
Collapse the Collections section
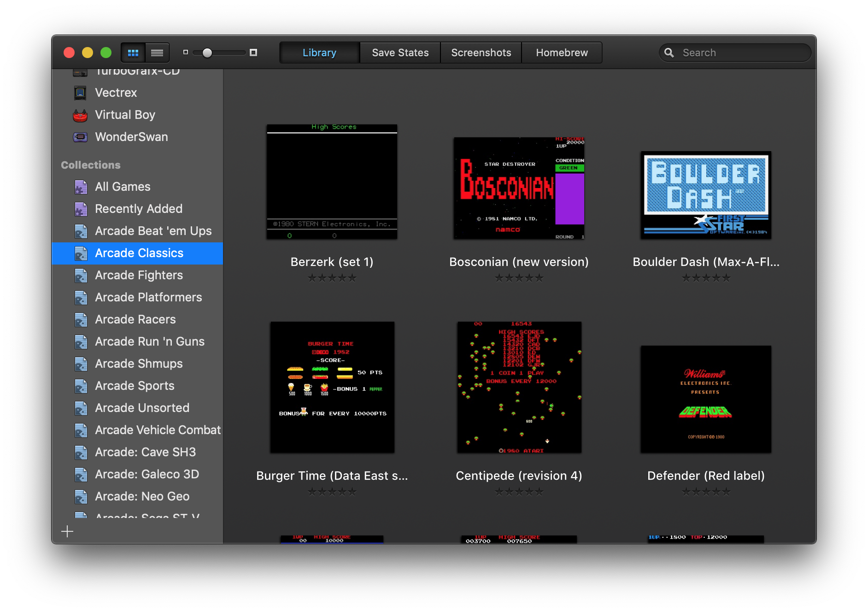(91, 165)
